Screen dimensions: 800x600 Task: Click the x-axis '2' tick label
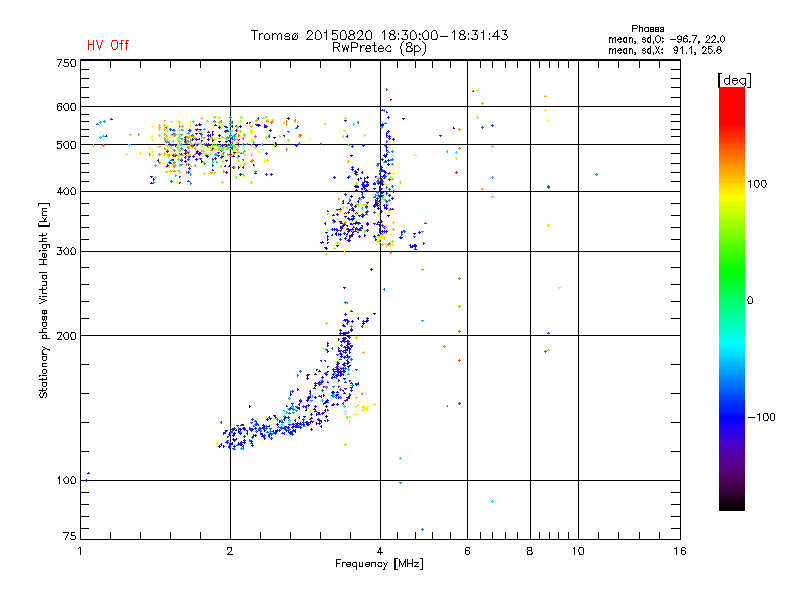[230, 551]
